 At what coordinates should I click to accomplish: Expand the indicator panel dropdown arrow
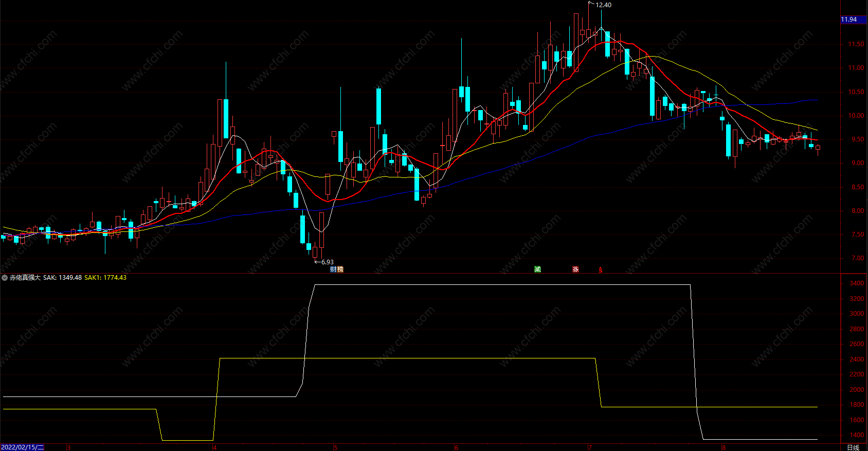click(5, 278)
